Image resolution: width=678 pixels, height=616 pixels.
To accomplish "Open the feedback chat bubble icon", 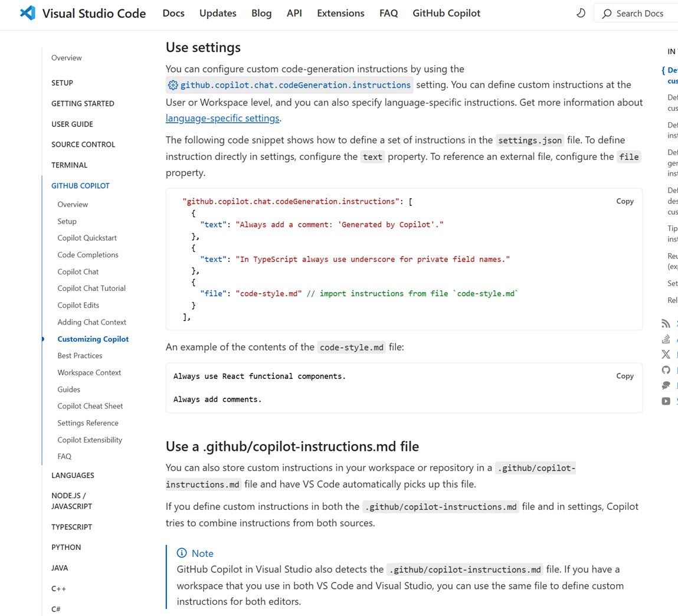I will (x=666, y=385).
